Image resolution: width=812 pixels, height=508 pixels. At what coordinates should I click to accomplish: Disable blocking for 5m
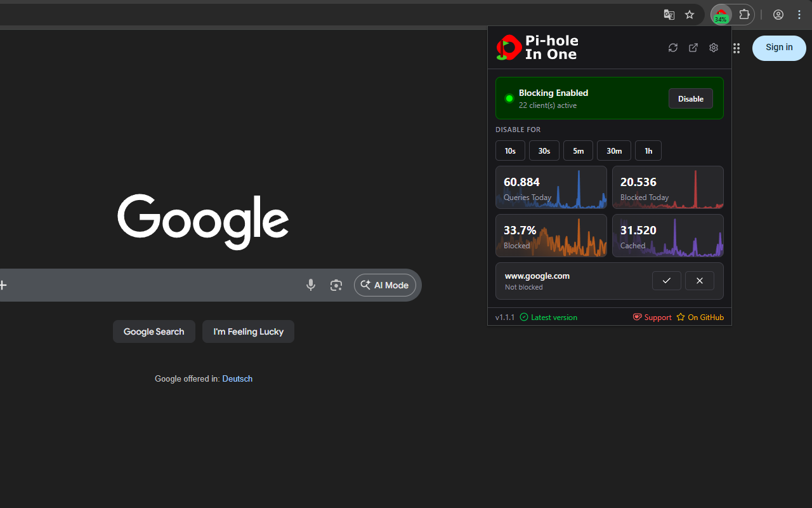(x=578, y=150)
